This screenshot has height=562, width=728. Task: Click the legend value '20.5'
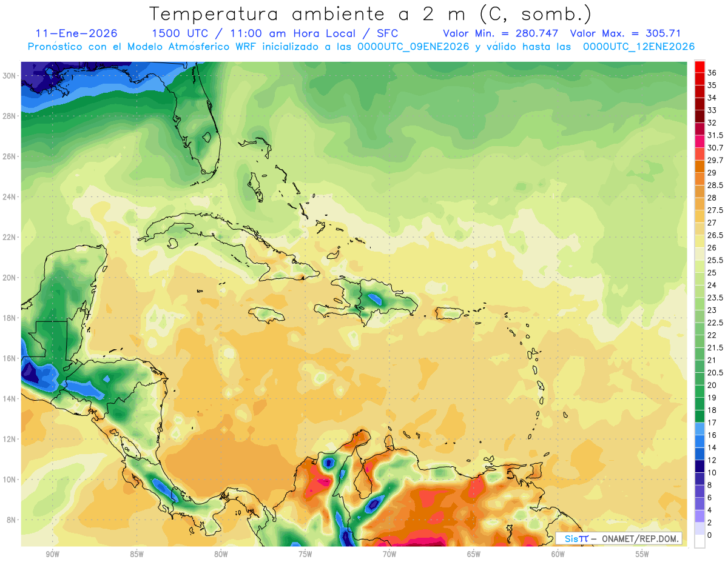click(715, 372)
